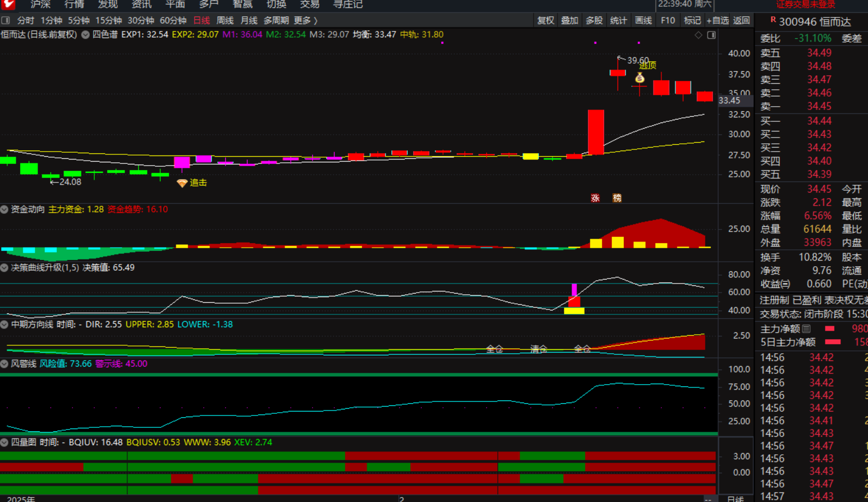
Task: Open the 资金动向 indicator dropdown arrow
Action: pyautogui.click(x=4, y=209)
